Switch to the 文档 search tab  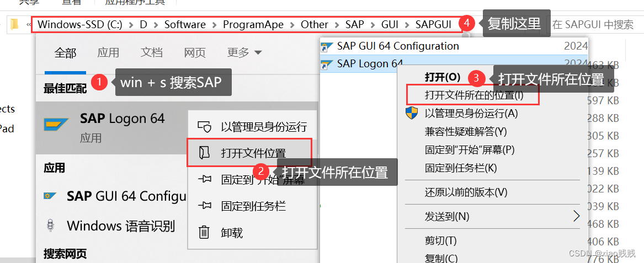(152, 52)
